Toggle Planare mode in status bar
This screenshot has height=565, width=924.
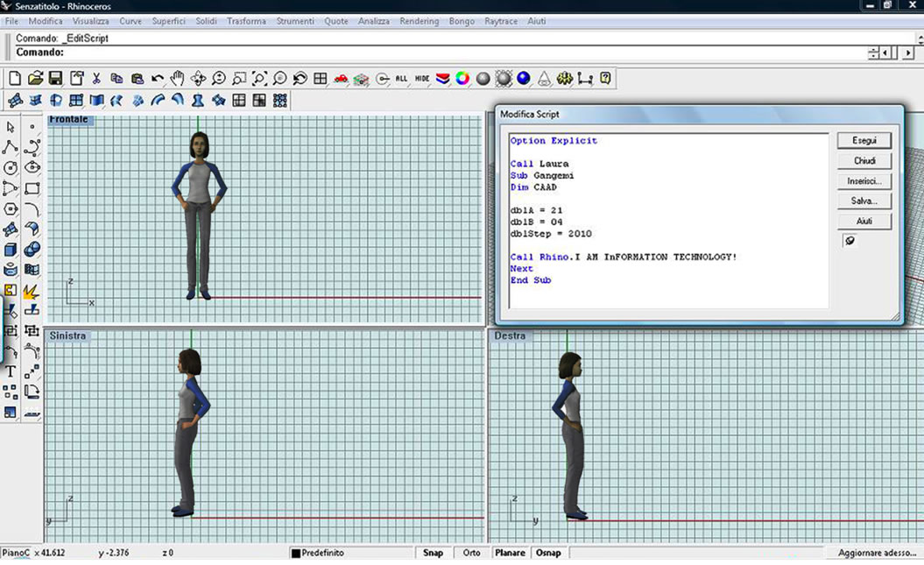tap(510, 553)
